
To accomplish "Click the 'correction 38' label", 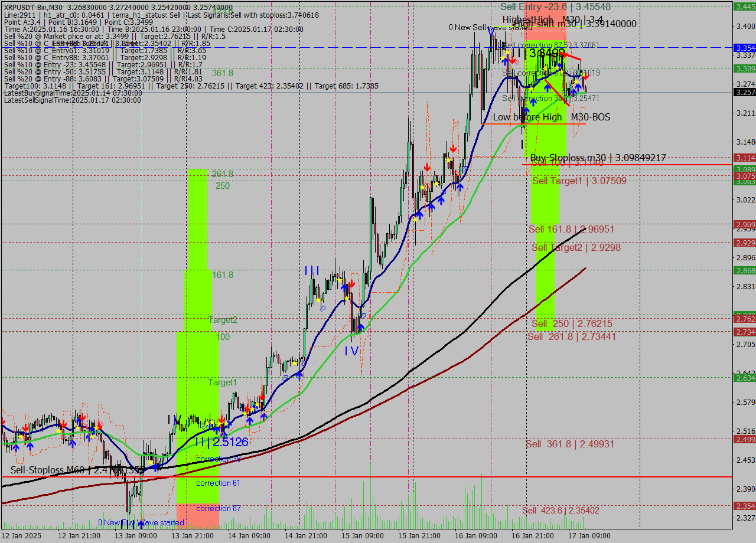I will click(x=218, y=459).
